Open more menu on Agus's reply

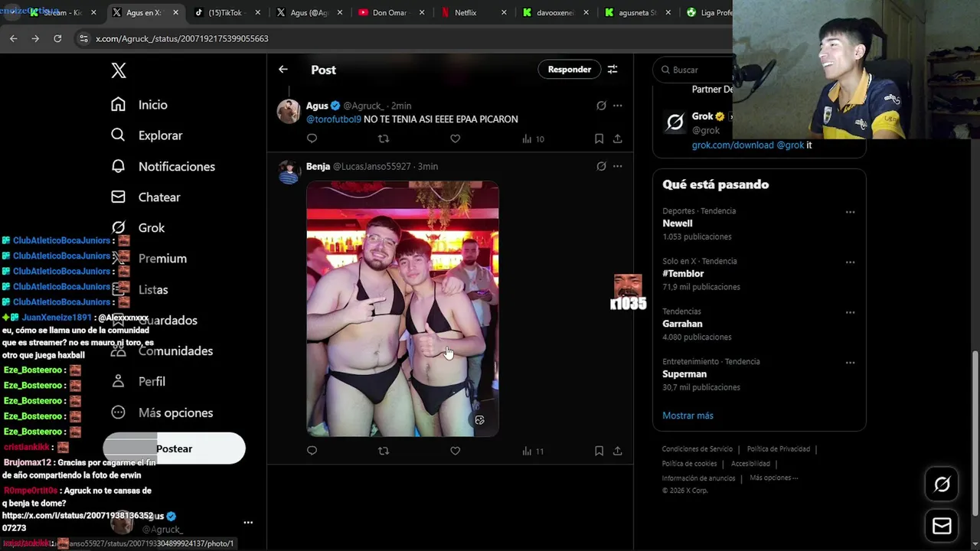(x=618, y=106)
